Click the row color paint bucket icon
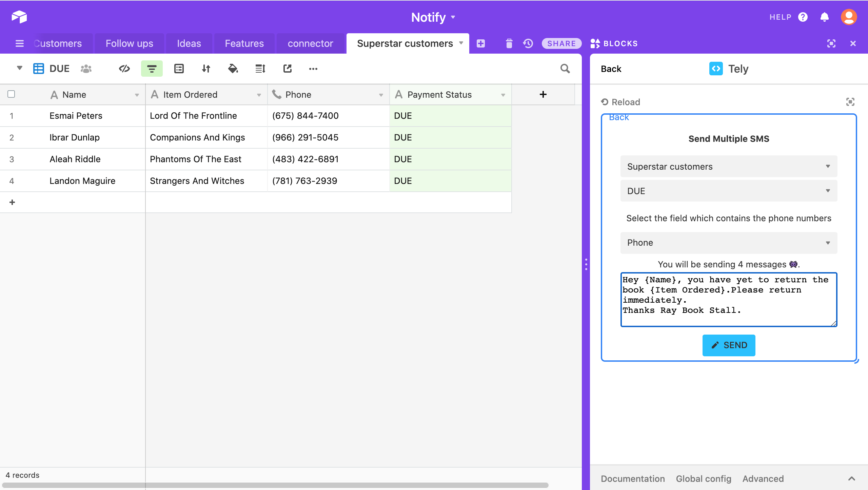Screen dimensions: 868x490 (x=233, y=69)
